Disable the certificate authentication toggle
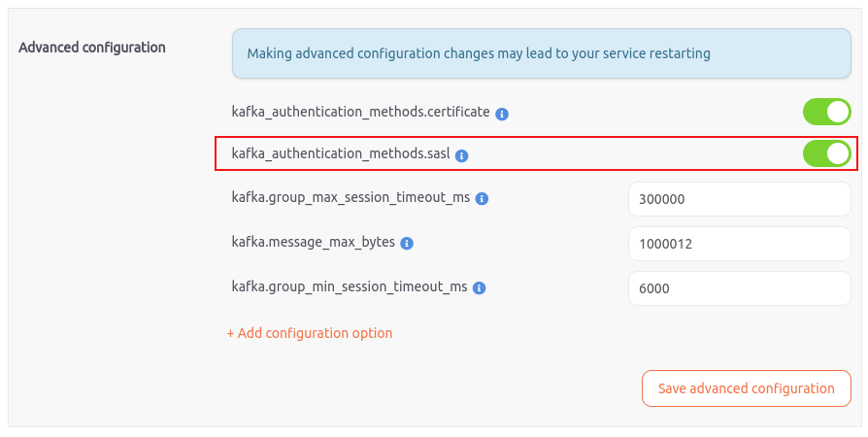Viewport: 868px width, 437px height. click(x=826, y=112)
